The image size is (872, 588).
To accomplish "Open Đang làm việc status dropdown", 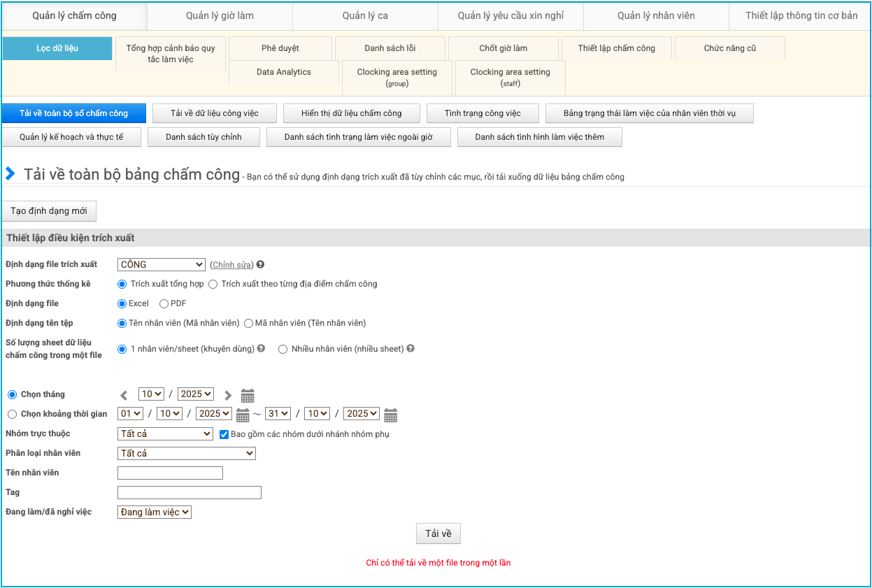I will point(155,512).
